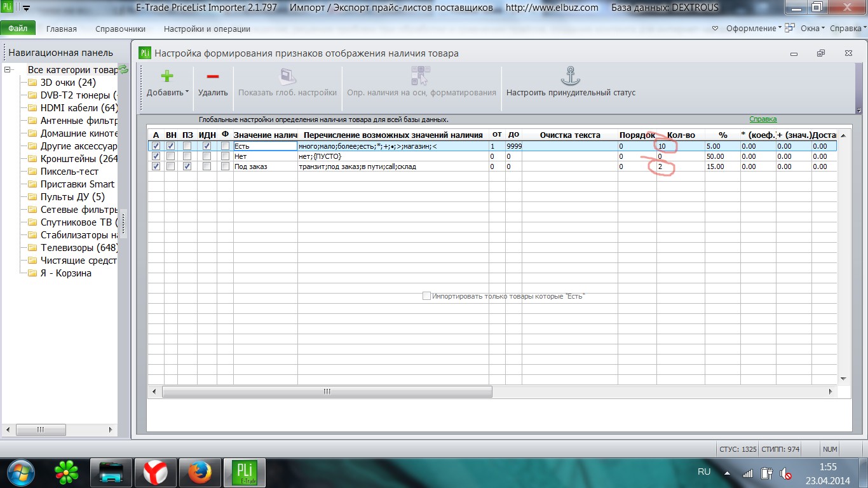The width and height of the screenshot is (868, 488).
Task: Toggle column A checkbox in Нет row
Action: [156, 156]
